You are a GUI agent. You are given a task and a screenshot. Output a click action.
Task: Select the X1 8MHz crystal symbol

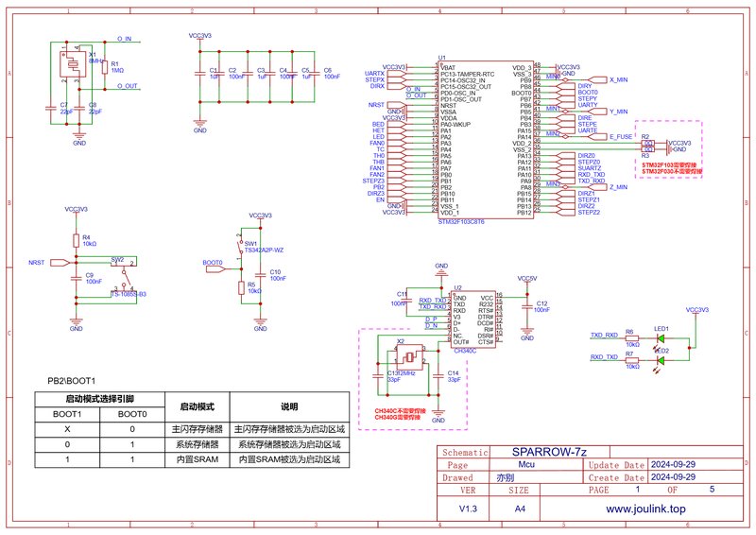(73, 64)
